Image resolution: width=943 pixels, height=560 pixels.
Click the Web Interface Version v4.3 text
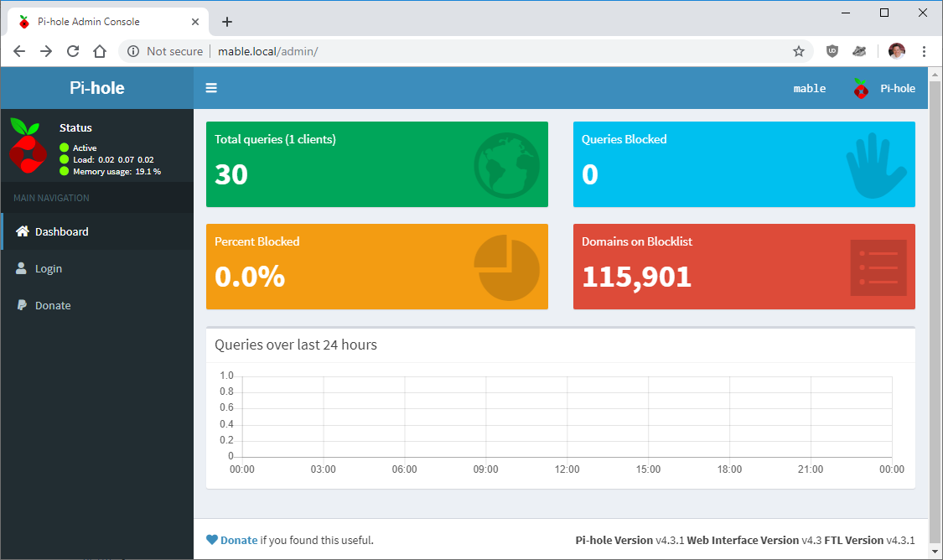[754, 540]
